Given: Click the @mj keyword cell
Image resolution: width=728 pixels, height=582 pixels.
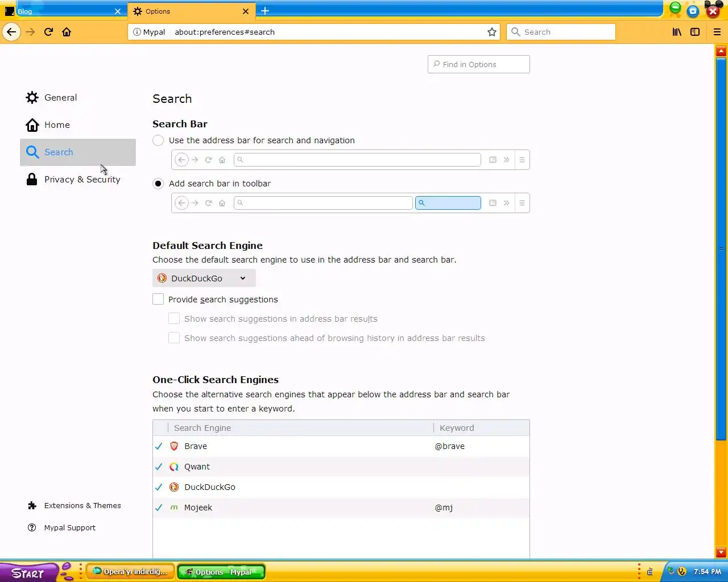Looking at the screenshot, I should point(444,508).
